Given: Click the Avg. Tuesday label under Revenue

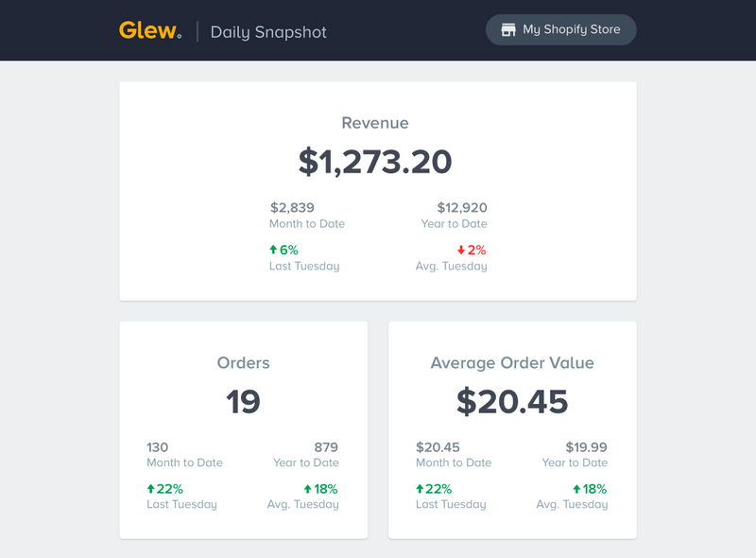Looking at the screenshot, I should point(452,266).
